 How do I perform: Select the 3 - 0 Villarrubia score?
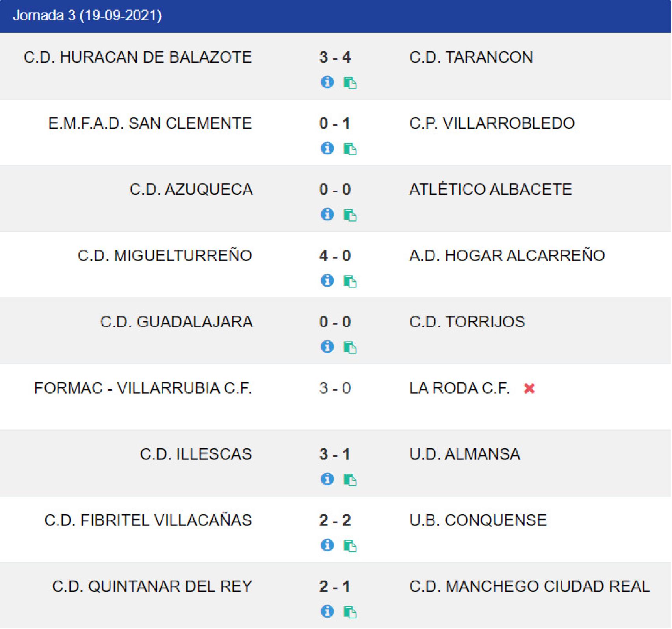click(x=335, y=388)
